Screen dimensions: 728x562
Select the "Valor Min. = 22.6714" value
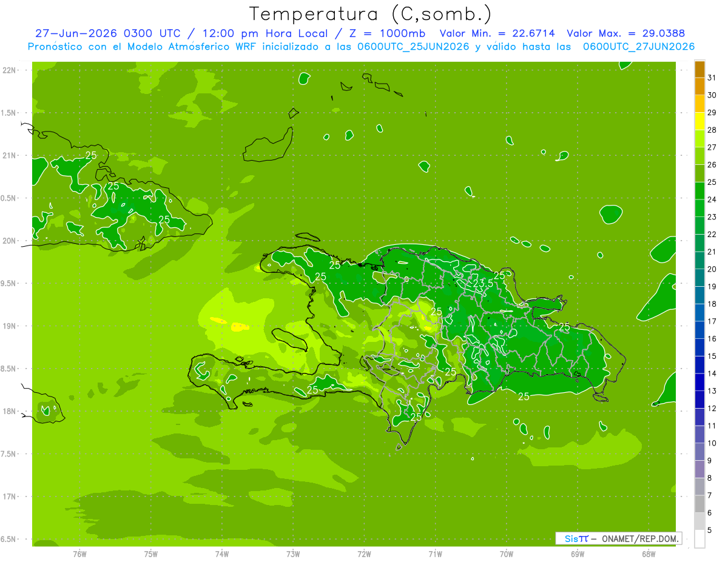pos(497,33)
